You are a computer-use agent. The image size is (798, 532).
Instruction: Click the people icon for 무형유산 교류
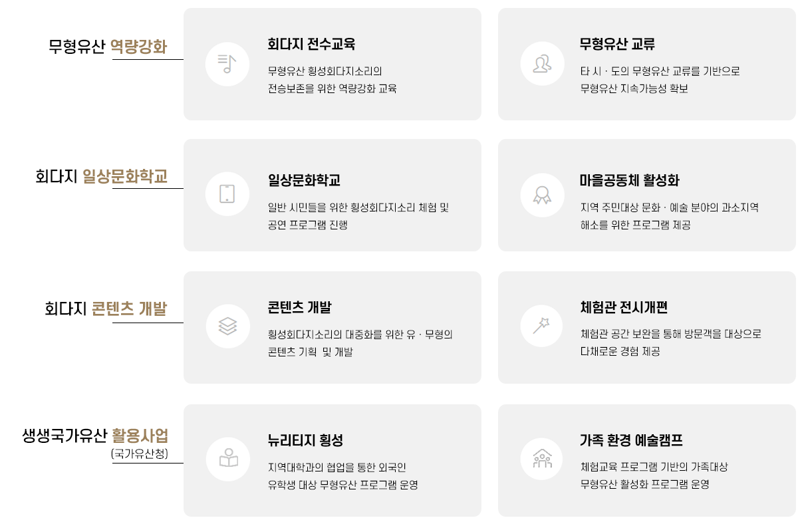pos(542,64)
